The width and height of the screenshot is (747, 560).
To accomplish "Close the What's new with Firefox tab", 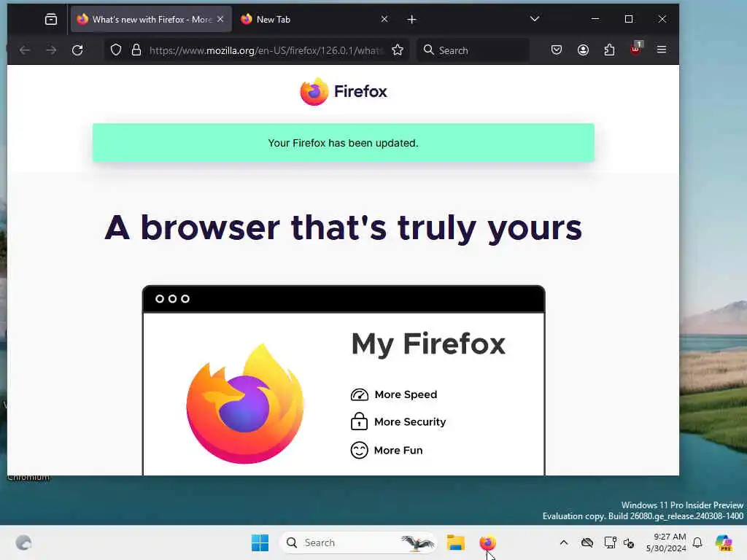I will [x=220, y=19].
